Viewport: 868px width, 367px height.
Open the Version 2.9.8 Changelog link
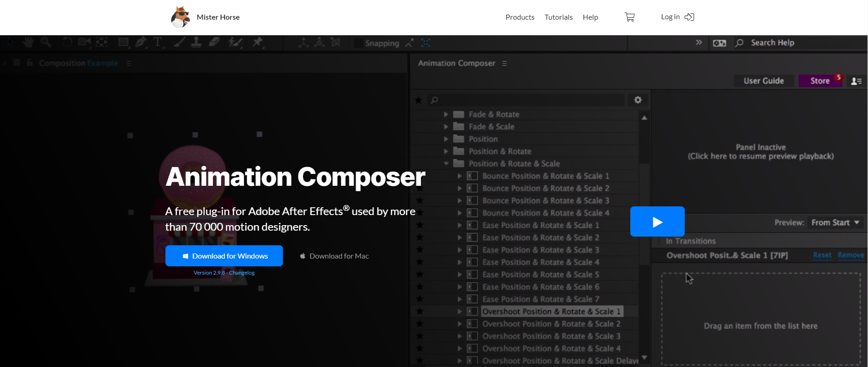(x=224, y=273)
